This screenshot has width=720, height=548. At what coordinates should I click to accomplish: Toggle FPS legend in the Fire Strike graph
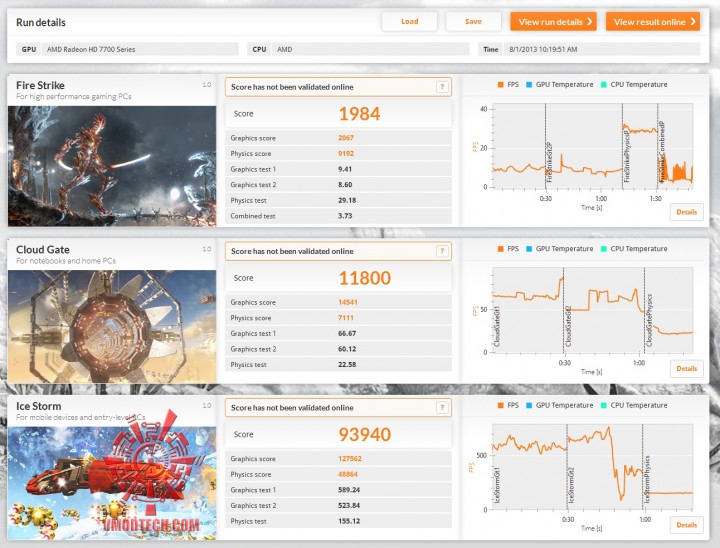coord(508,85)
